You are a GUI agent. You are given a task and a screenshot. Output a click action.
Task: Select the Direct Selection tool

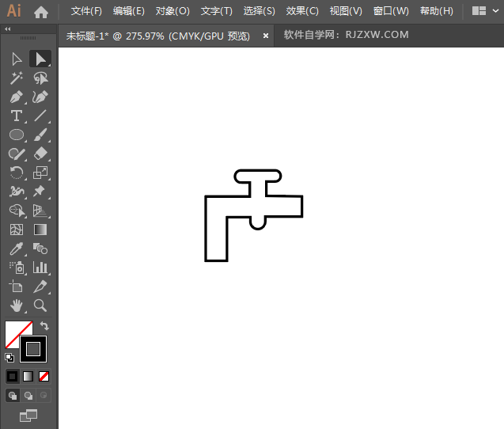(x=40, y=59)
